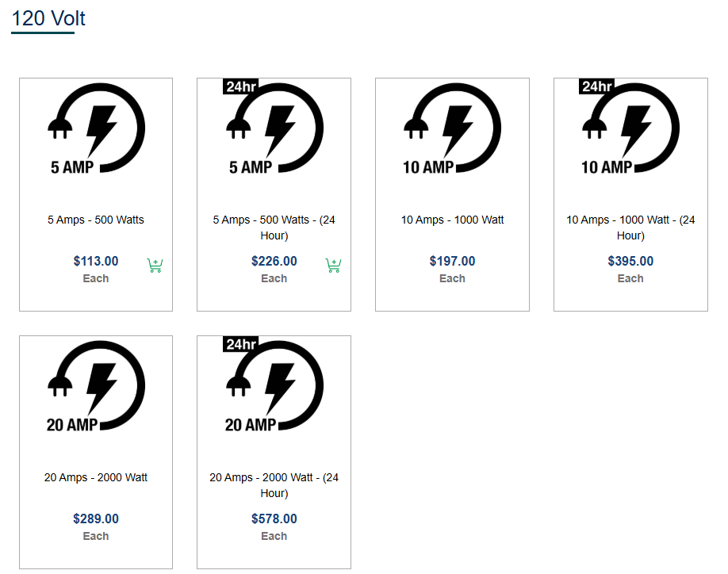728x574 pixels.
Task: Select the $578.00 price
Action: 274,519
